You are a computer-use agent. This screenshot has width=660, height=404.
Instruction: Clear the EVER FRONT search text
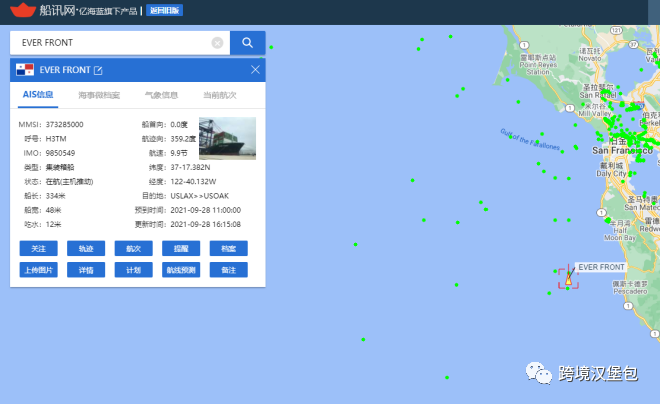(x=217, y=43)
